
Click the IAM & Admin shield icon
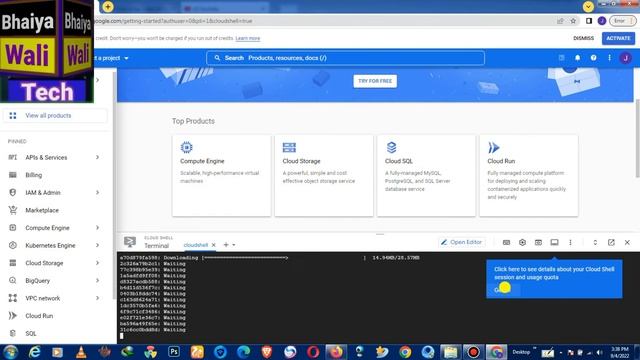tap(13, 193)
